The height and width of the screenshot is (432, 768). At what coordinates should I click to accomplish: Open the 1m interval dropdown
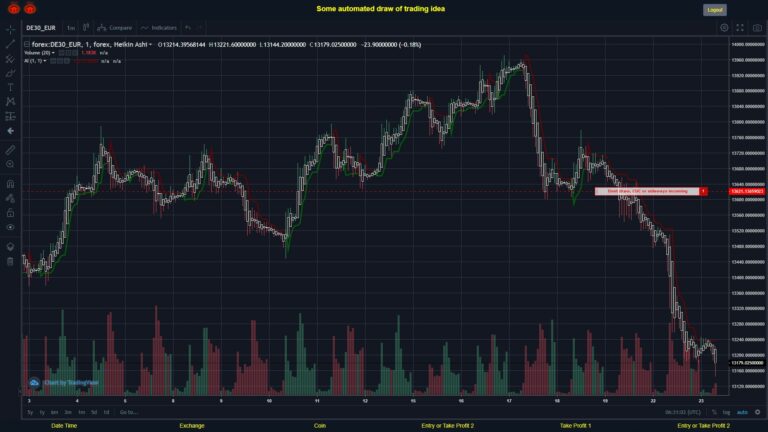[x=71, y=28]
